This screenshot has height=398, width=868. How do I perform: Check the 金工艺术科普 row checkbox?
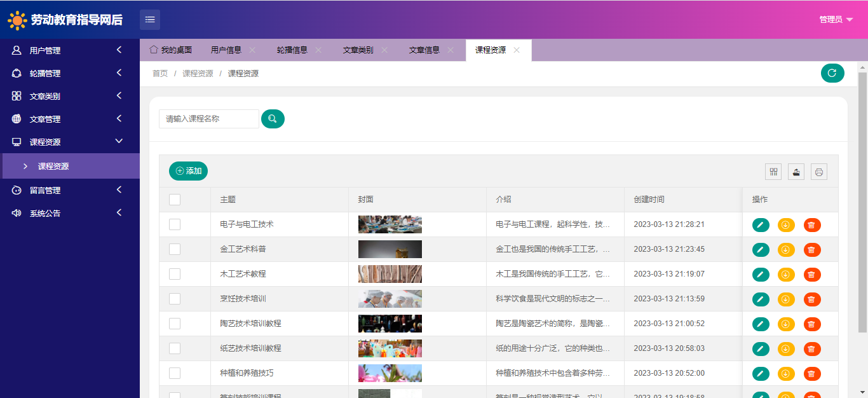pyautogui.click(x=175, y=249)
